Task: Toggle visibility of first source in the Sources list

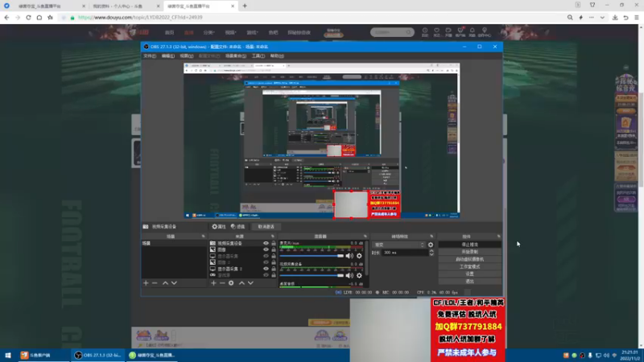Action: (x=266, y=243)
